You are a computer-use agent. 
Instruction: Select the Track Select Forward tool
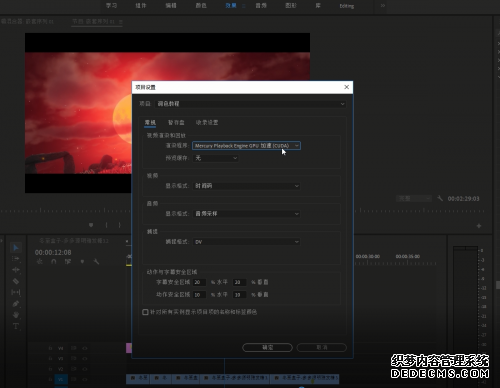16,259
